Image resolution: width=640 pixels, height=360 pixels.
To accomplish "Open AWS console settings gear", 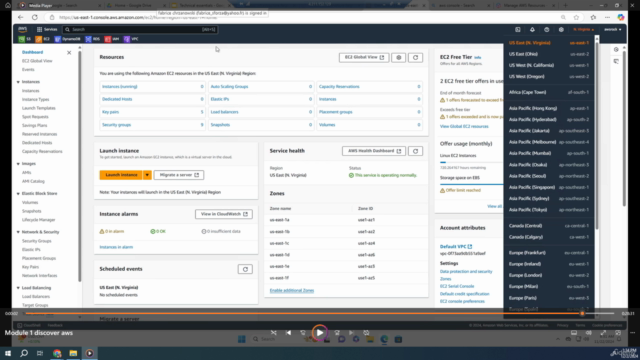I will (x=561, y=29).
